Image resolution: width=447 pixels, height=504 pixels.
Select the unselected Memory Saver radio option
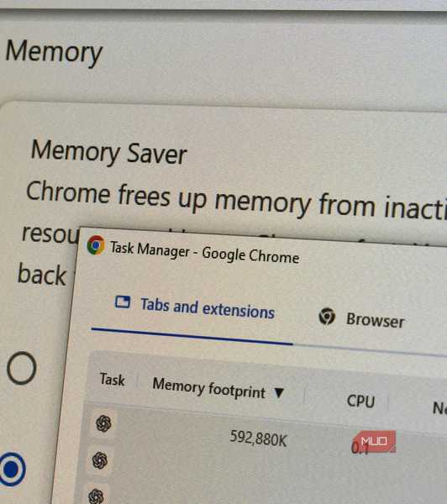tap(21, 368)
